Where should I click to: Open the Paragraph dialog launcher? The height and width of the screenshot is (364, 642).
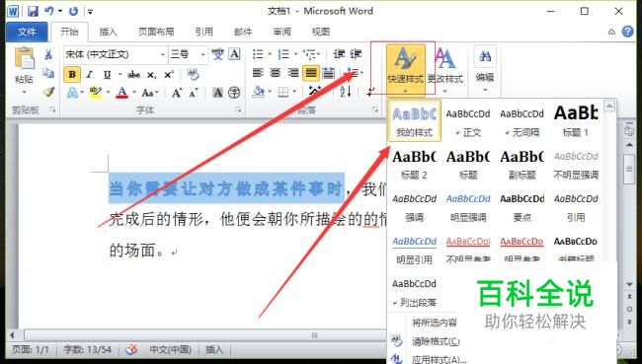coord(374,110)
